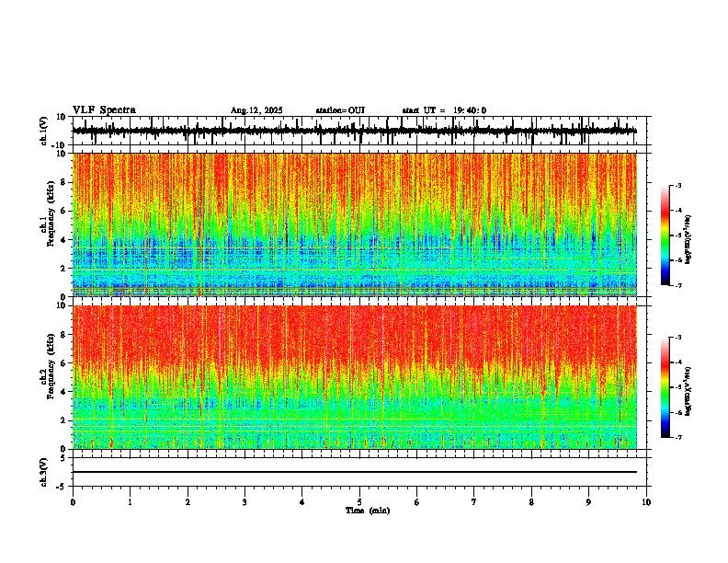Click the "ch.1(V)" waveform axis label

point(44,131)
